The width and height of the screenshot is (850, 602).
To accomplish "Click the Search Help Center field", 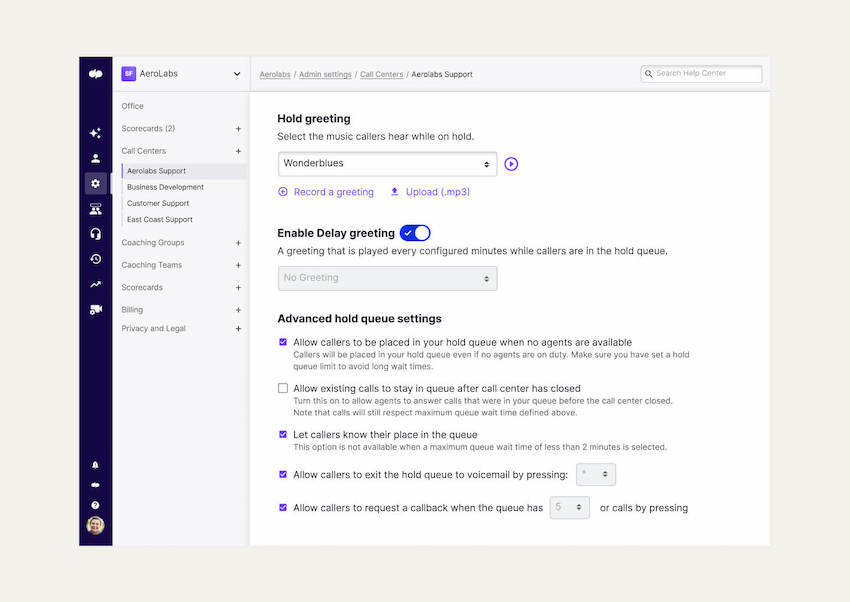I will 700,73.
